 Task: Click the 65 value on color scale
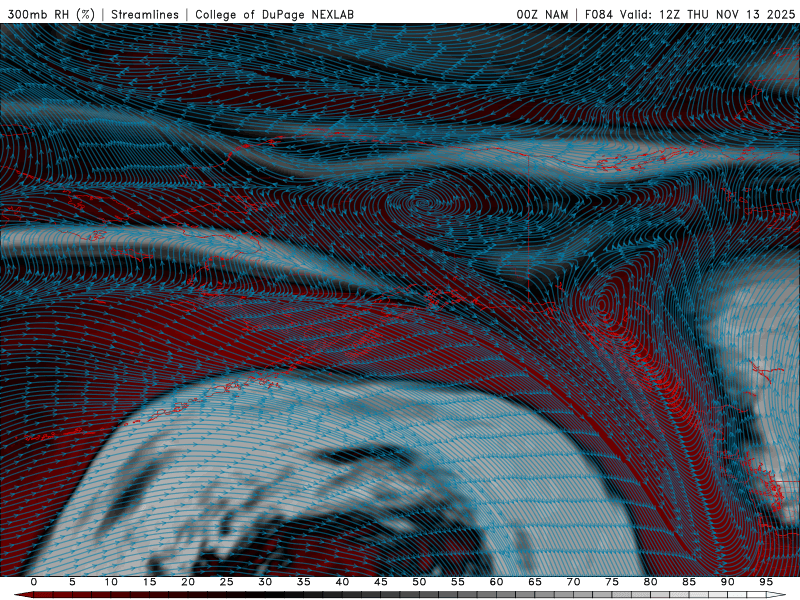point(535,582)
